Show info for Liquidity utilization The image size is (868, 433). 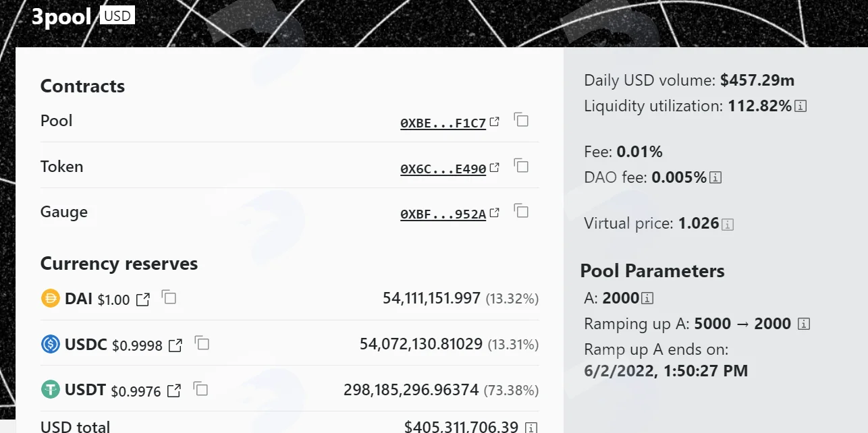tap(801, 107)
